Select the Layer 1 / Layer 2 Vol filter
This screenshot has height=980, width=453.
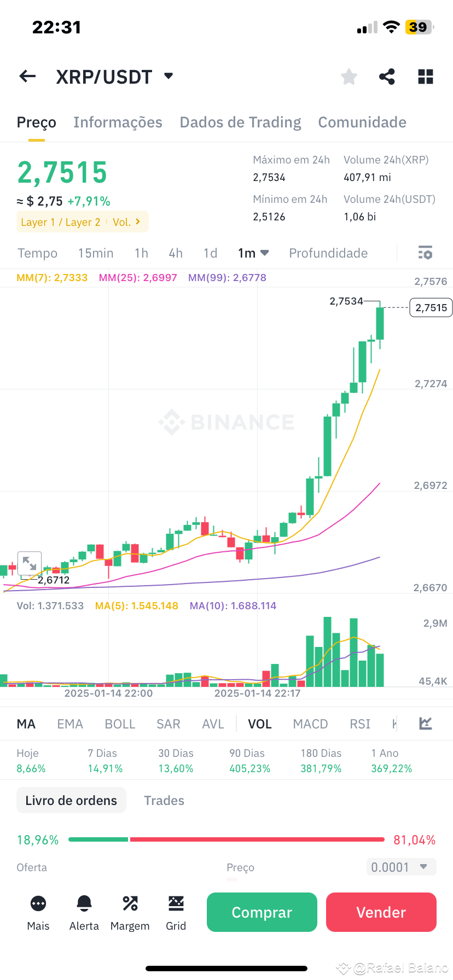[x=82, y=221]
